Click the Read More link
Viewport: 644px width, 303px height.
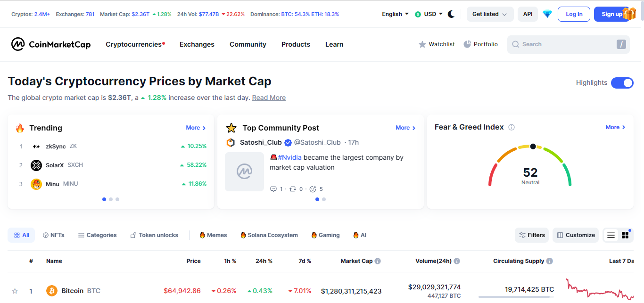coord(269,98)
